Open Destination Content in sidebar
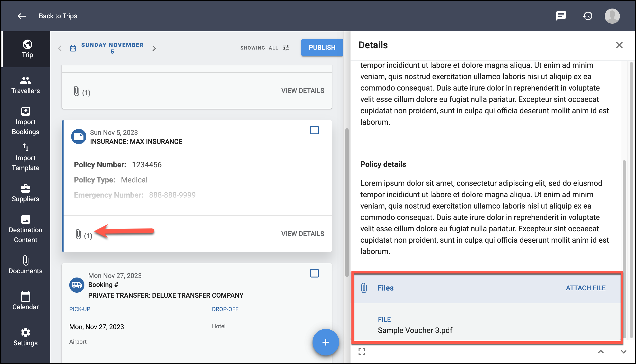636x364 pixels. (x=26, y=229)
